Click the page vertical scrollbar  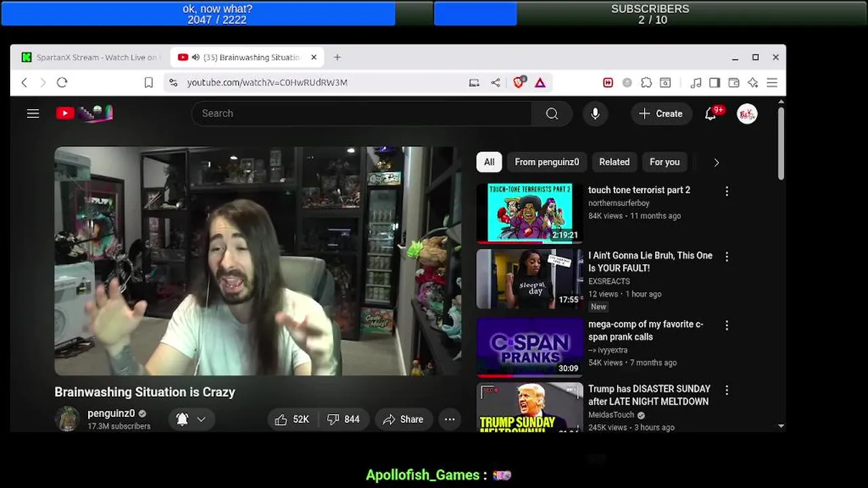(x=781, y=143)
